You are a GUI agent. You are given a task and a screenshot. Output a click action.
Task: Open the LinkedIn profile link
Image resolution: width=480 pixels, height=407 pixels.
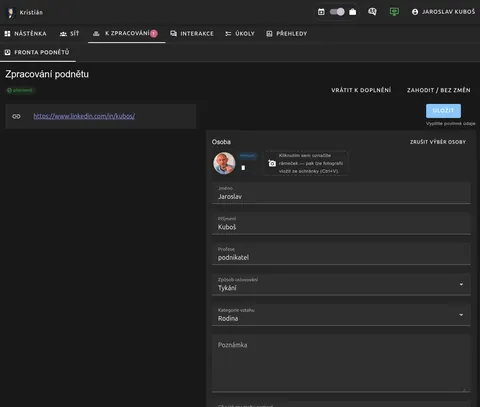84,116
